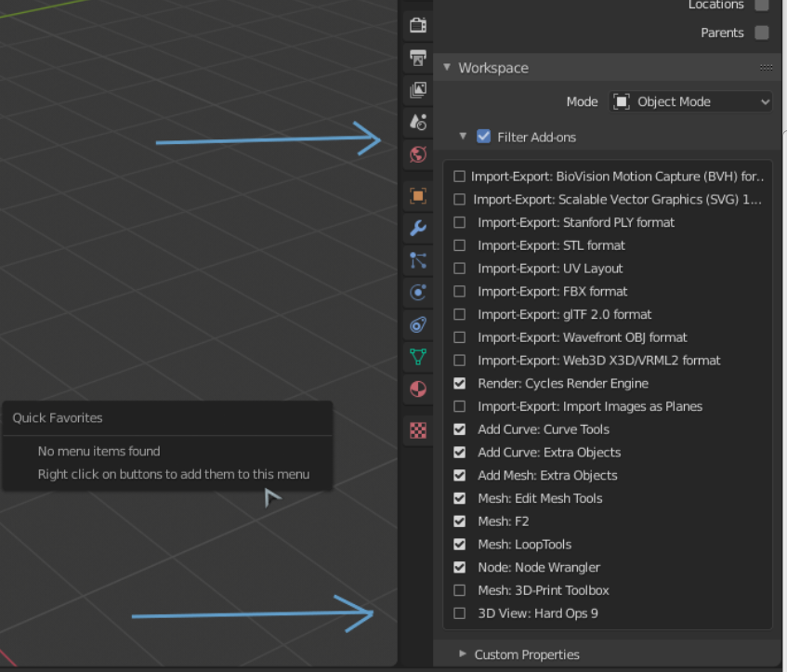This screenshot has height=672, width=787.
Task: Enable Mesh: 3D-Print Toolbox add-on
Action: (459, 590)
